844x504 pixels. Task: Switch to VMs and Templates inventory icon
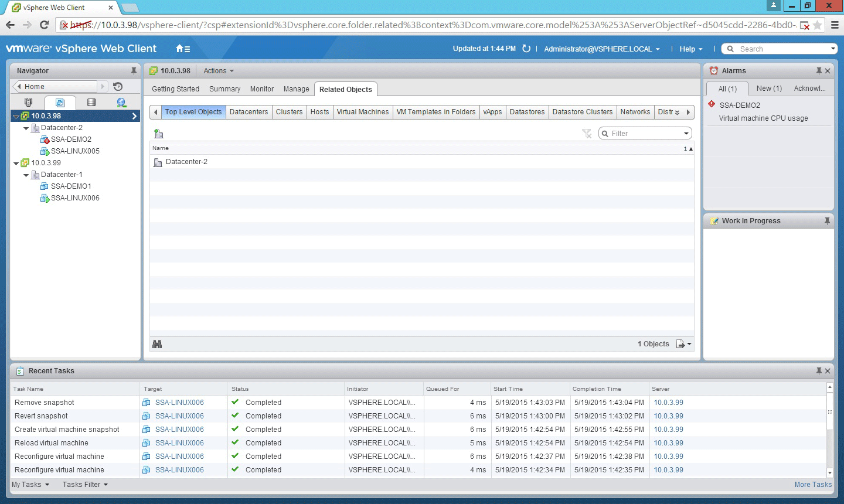click(60, 103)
